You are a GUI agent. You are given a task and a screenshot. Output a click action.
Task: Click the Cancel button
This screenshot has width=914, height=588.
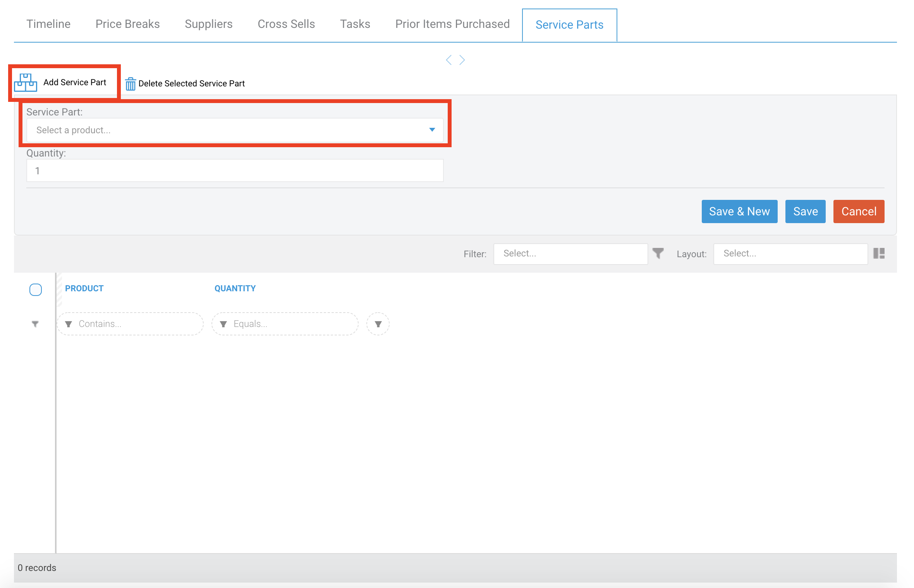pyautogui.click(x=859, y=211)
